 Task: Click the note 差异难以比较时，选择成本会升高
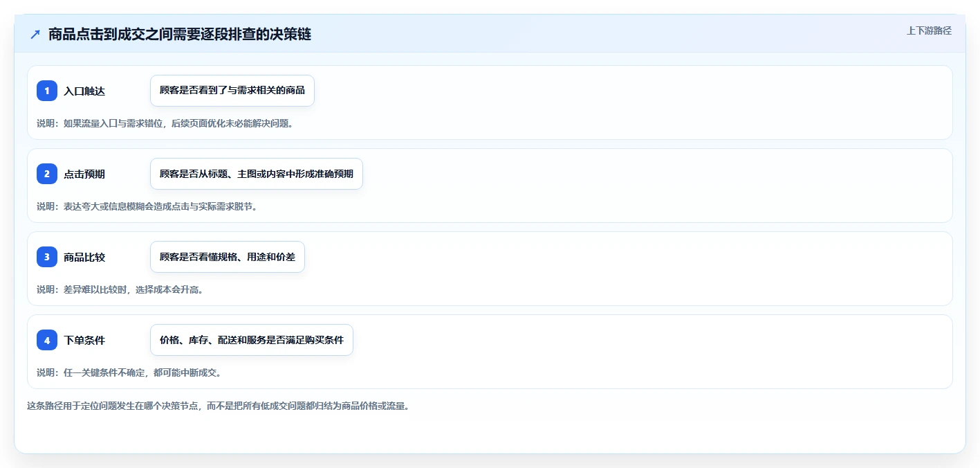[x=120, y=289]
